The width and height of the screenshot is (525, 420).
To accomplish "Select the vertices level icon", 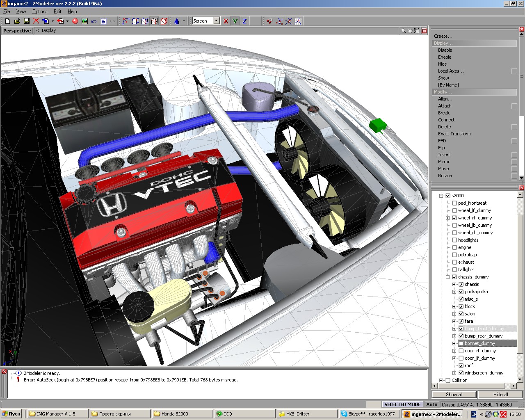I will 126,21.
